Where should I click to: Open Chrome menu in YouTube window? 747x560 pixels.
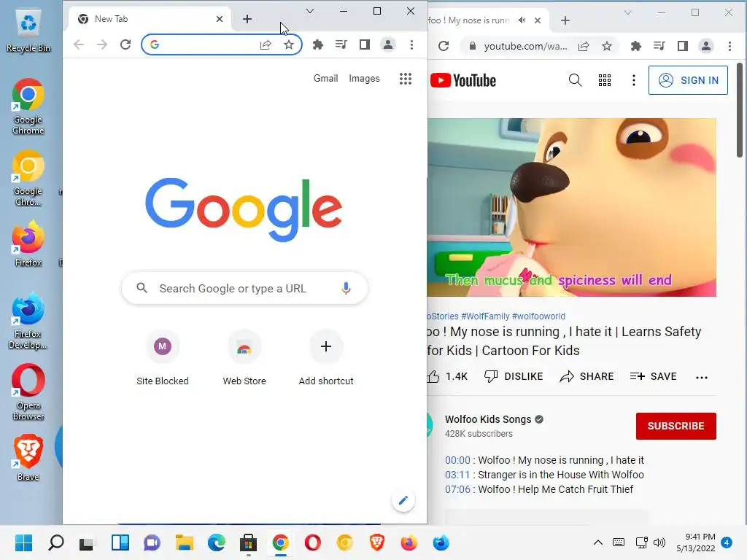[729, 46]
